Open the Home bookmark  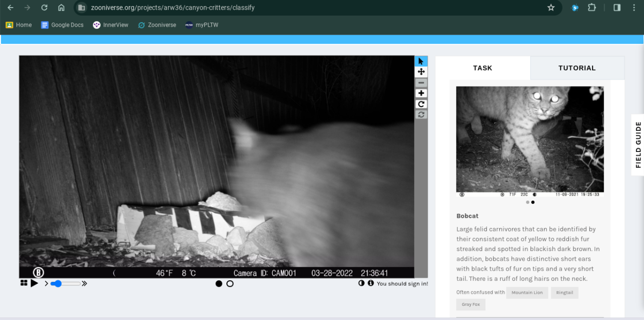point(19,25)
